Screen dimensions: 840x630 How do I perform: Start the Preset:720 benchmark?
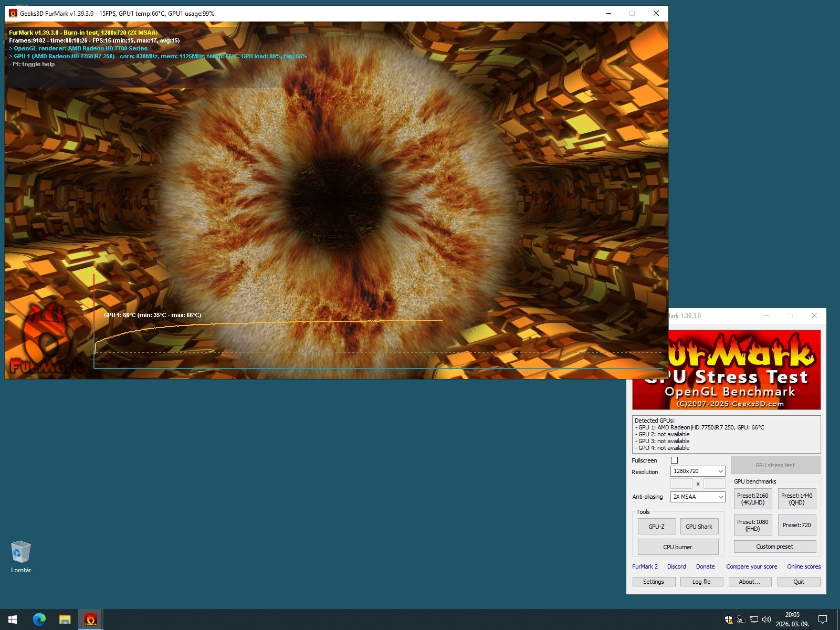click(x=797, y=525)
